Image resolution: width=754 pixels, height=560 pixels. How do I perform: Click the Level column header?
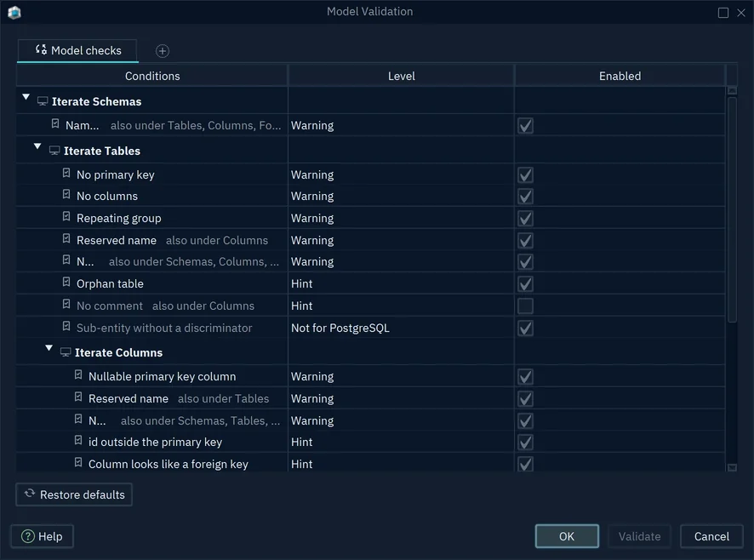coord(401,76)
